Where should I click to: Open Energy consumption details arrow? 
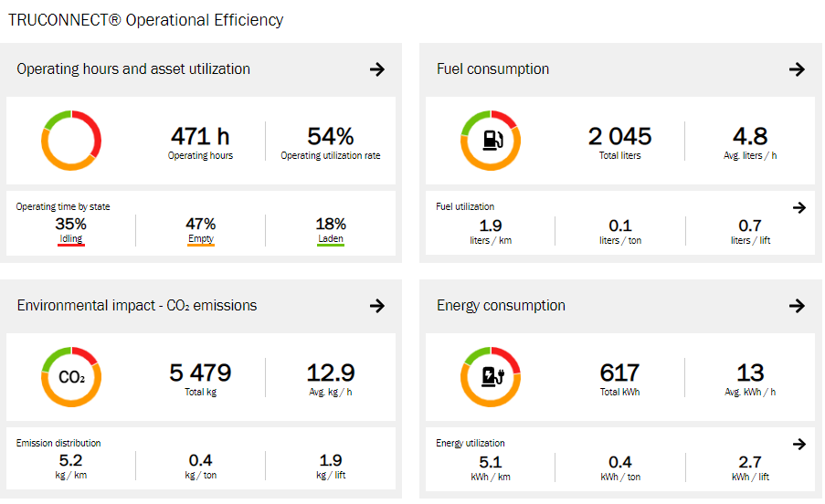pos(797,306)
